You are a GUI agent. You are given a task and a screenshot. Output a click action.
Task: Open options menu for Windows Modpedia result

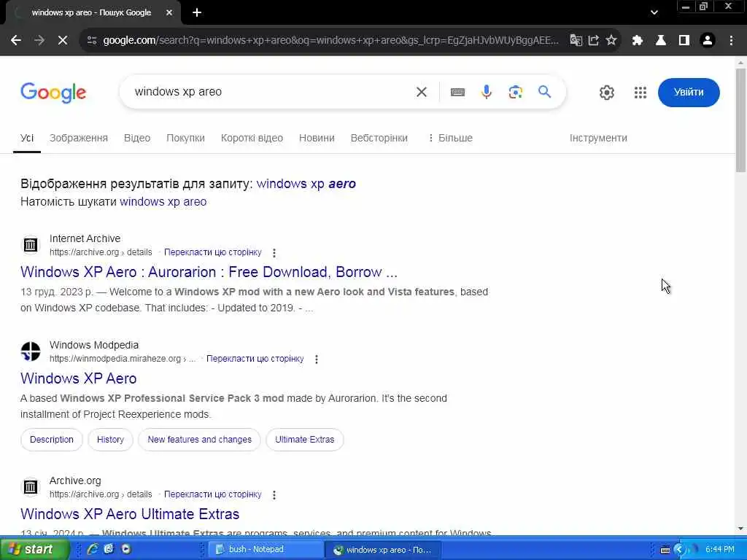click(x=317, y=359)
